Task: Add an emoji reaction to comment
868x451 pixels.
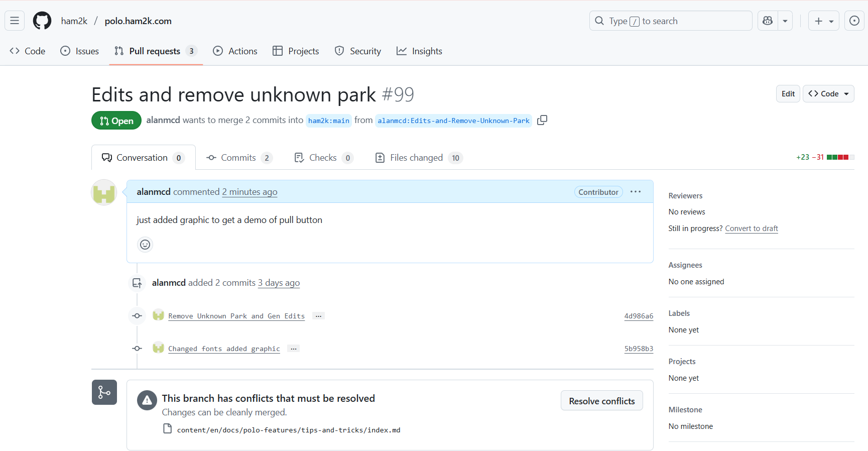Action: [x=145, y=245]
